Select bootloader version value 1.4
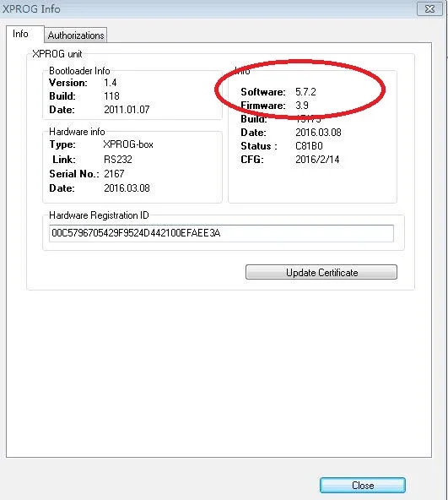 (x=111, y=83)
